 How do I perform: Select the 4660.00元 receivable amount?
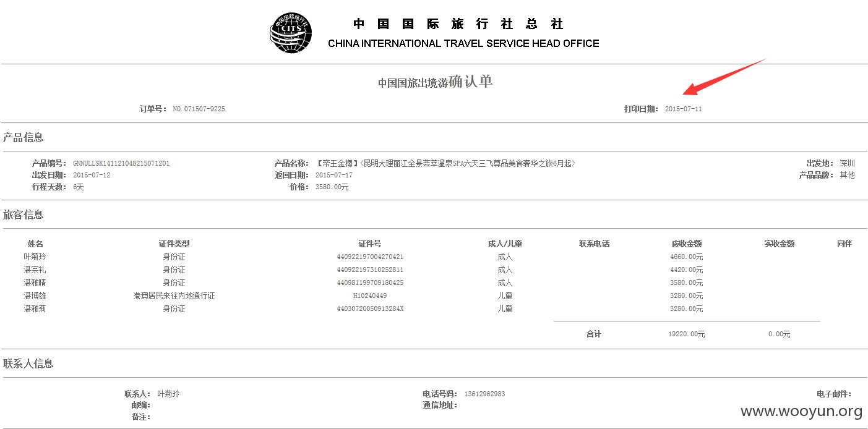[x=687, y=257]
